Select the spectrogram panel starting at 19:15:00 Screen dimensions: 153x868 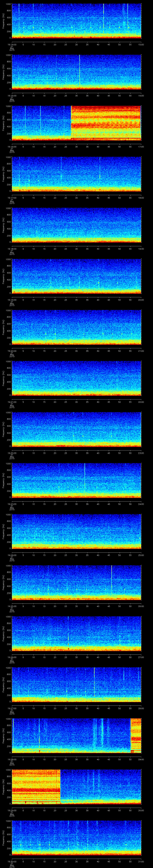(x=76, y=72)
